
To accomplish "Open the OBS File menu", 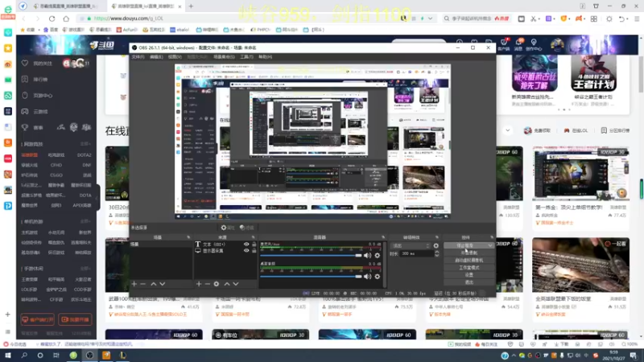I will (138, 56).
